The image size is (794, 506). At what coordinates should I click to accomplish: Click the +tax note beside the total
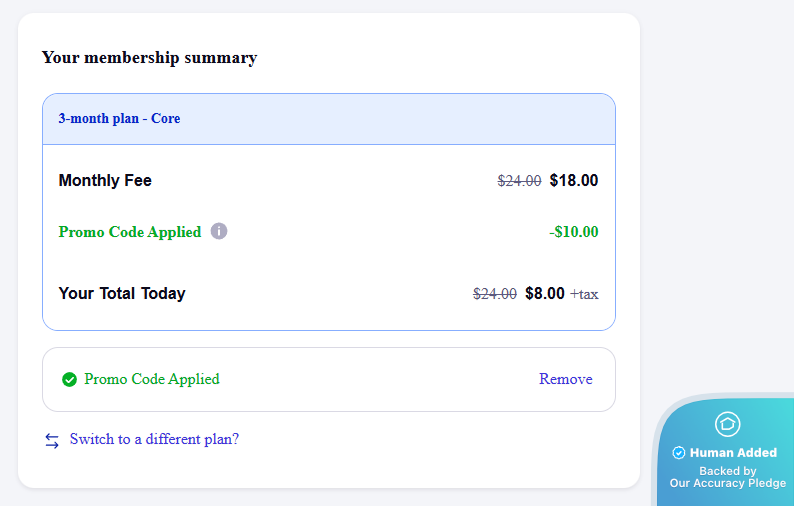(584, 294)
